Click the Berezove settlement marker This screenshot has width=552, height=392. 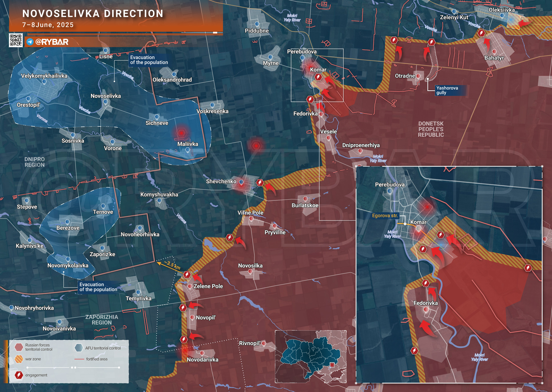(67, 222)
